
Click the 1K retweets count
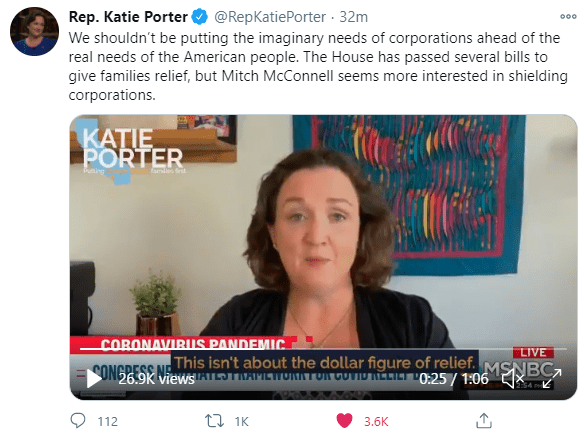[241, 422]
